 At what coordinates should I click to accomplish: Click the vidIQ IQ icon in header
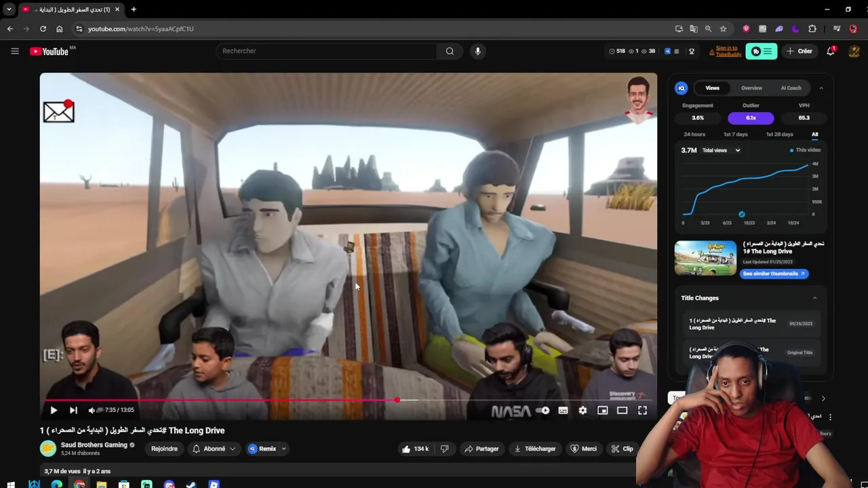pos(667,51)
